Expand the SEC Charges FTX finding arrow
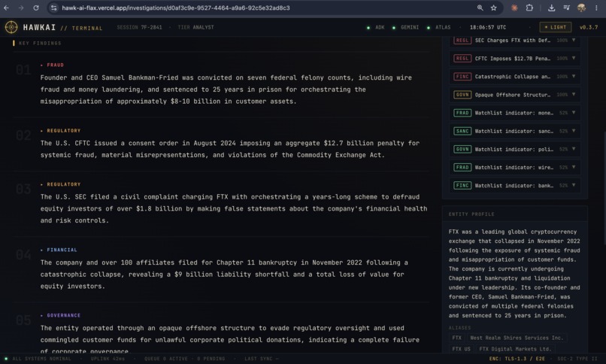 pyautogui.click(x=574, y=40)
